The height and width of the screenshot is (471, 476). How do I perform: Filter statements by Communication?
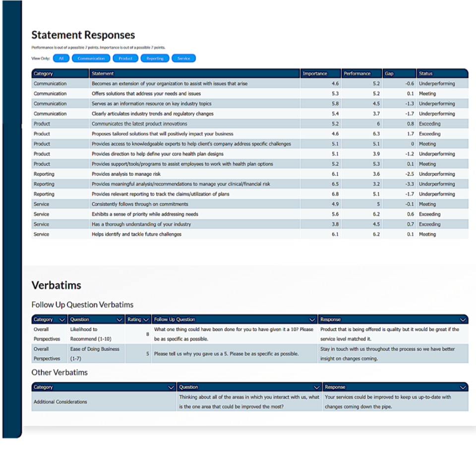pyautogui.click(x=91, y=59)
